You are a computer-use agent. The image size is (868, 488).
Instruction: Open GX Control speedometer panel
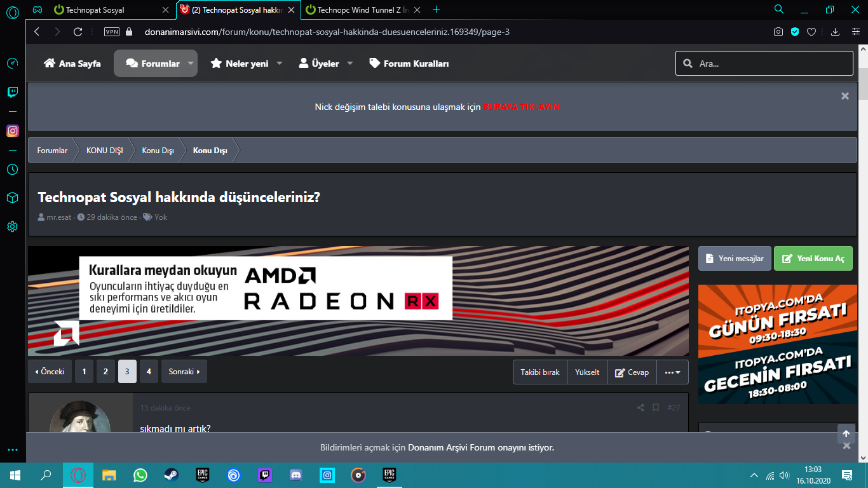[12, 63]
